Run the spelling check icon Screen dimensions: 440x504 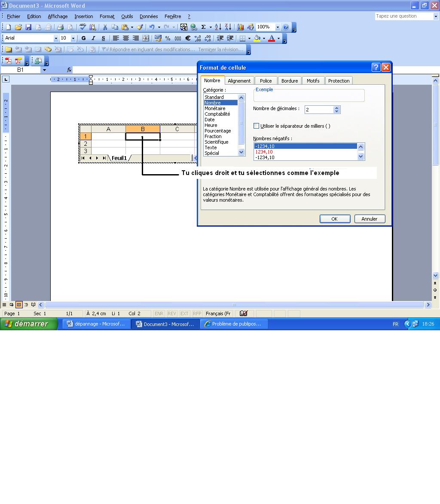[82, 27]
